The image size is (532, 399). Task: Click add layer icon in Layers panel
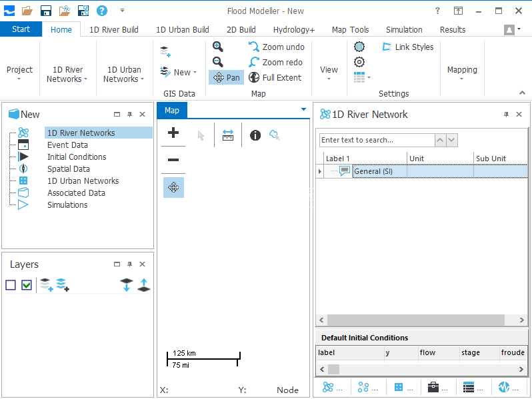(x=47, y=284)
